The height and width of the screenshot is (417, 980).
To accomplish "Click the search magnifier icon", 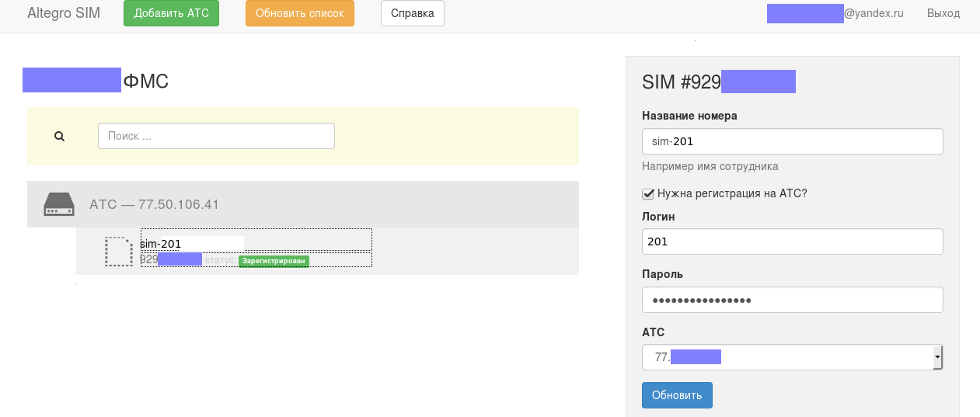I will tap(59, 136).
